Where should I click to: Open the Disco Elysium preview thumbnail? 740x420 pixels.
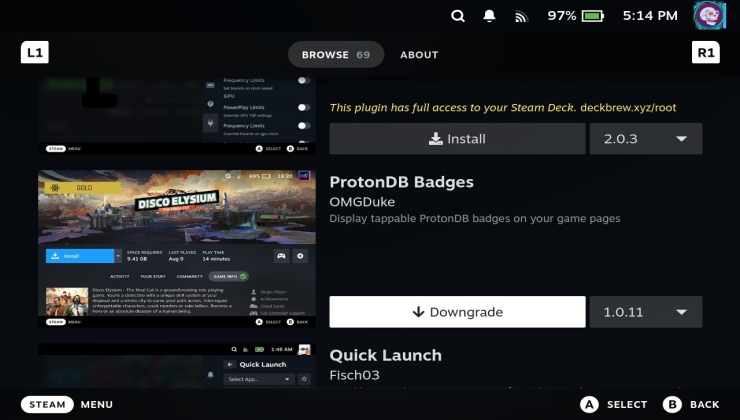click(x=177, y=249)
